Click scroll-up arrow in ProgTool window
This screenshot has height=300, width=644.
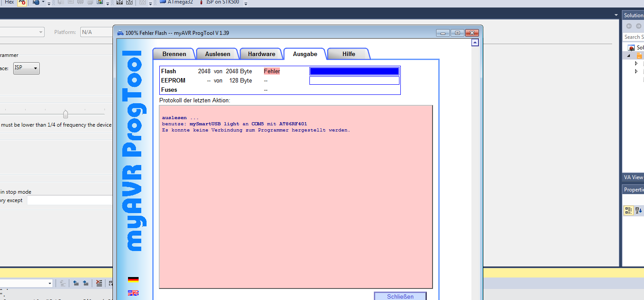coord(475,43)
